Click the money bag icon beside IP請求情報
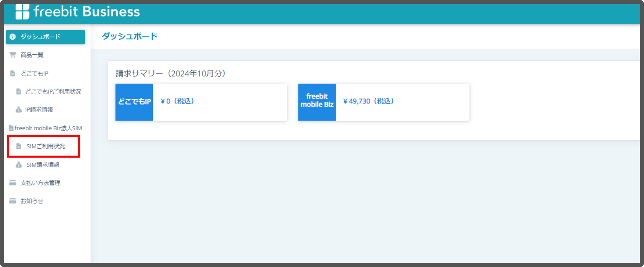Screen dimensions: 644x267 [19, 109]
